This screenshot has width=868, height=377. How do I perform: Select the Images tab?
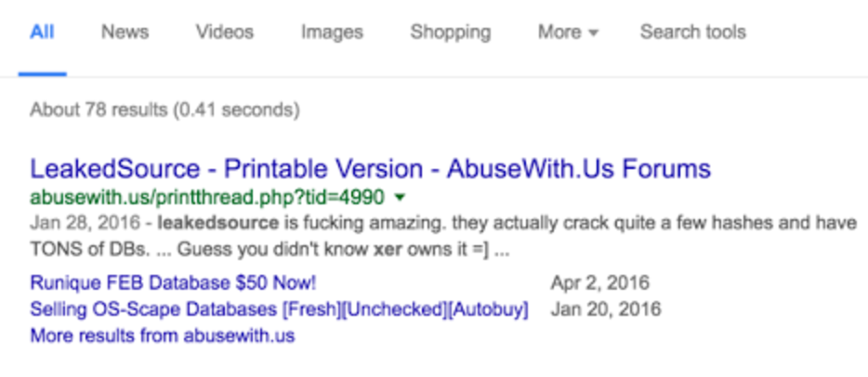[x=331, y=32]
